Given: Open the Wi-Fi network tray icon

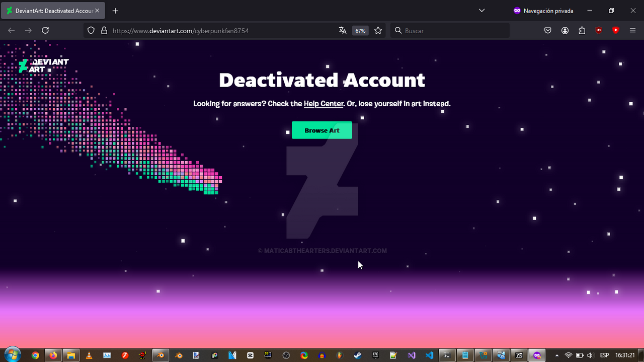Looking at the screenshot, I should pos(569,355).
